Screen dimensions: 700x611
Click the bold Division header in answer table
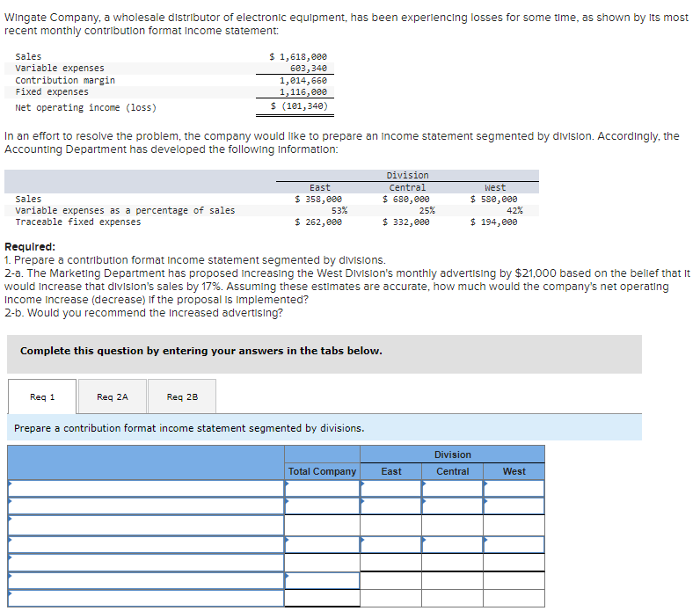coord(453,455)
